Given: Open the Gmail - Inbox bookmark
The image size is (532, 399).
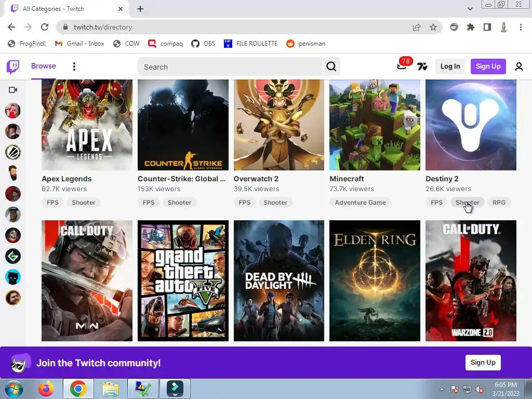Looking at the screenshot, I should click(79, 44).
